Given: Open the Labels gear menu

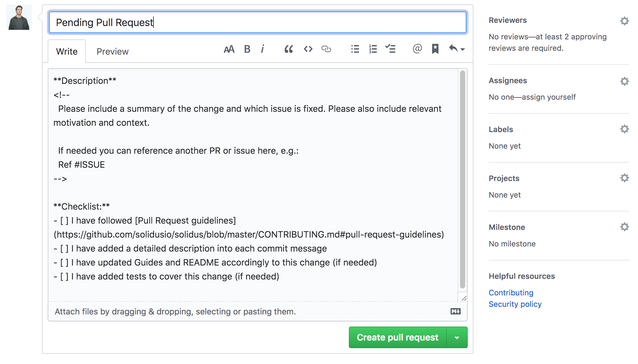Looking at the screenshot, I should pos(624,129).
